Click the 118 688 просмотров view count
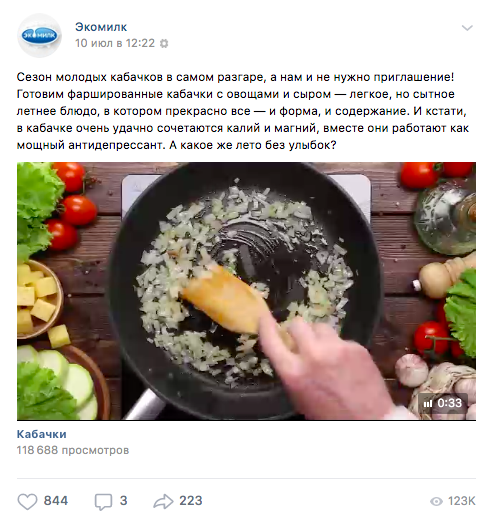 [x=73, y=450]
